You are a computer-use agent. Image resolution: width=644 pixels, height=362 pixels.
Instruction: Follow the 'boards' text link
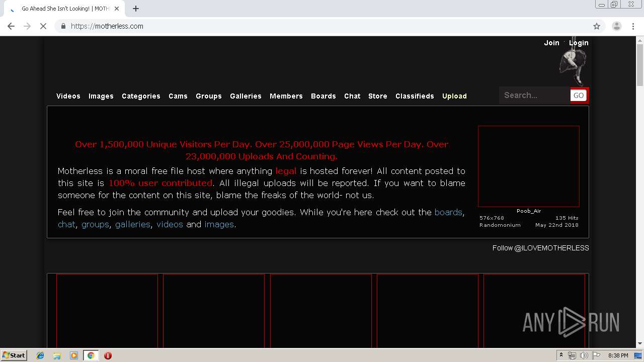tap(448, 212)
